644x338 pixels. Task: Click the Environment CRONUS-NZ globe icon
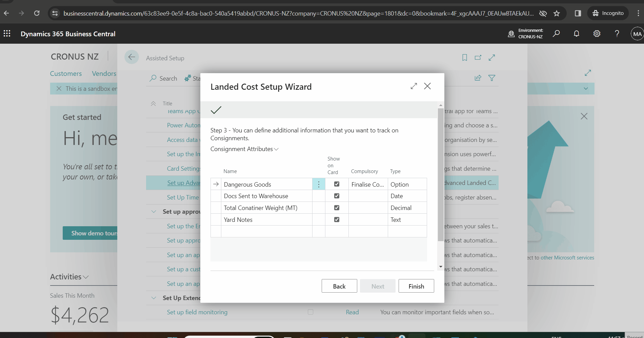pos(511,34)
